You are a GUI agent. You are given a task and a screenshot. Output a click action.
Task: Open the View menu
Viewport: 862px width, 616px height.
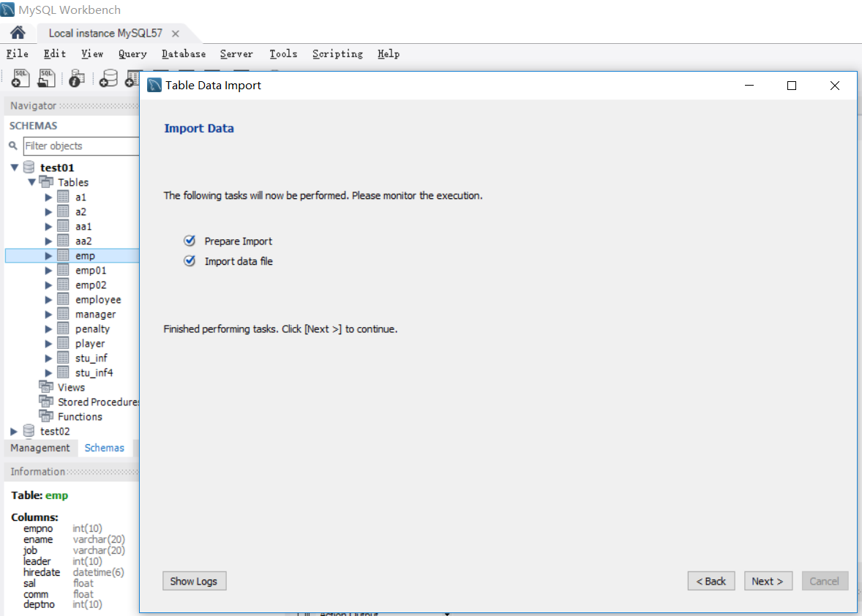[92, 54]
